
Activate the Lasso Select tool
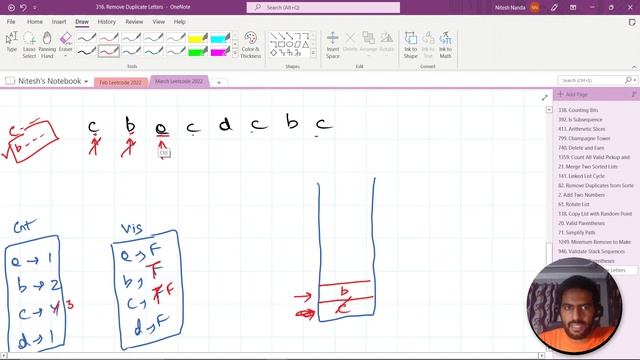(29, 45)
